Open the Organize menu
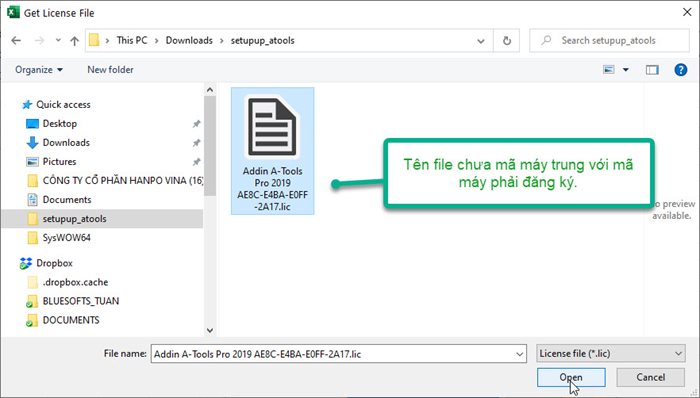700x398 pixels. (39, 70)
